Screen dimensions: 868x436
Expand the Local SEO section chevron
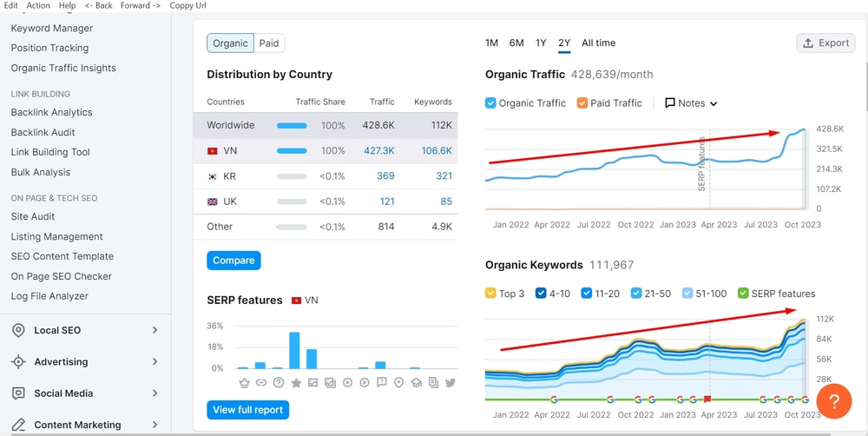pos(155,330)
